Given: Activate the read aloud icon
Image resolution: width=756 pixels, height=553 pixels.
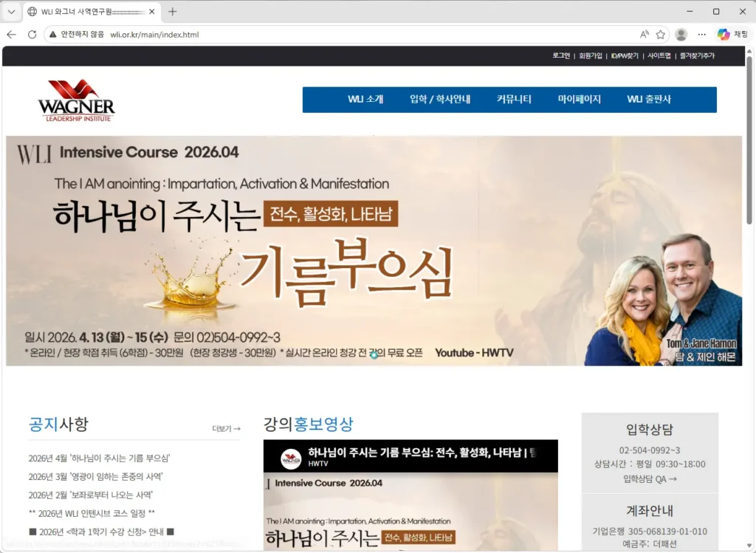Looking at the screenshot, I should pos(644,34).
